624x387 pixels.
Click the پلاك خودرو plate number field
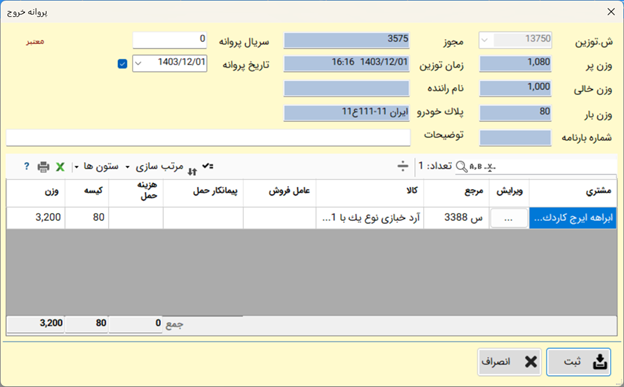point(347,113)
